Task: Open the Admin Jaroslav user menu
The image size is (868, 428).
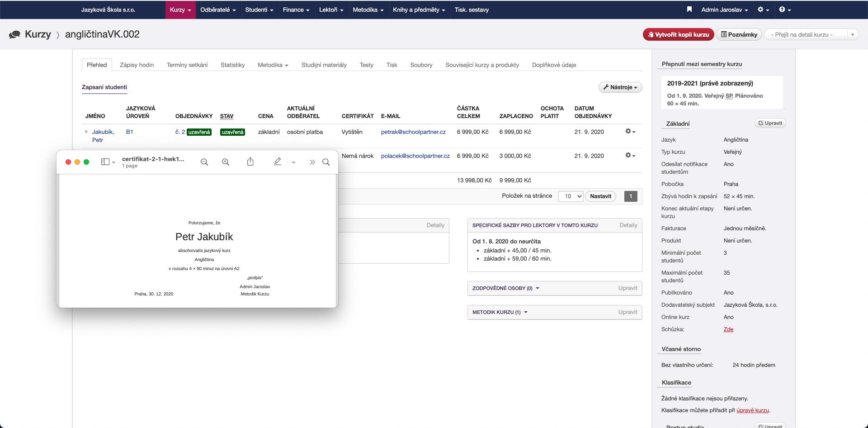Action: pyautogui.click(x=724, y=10)
